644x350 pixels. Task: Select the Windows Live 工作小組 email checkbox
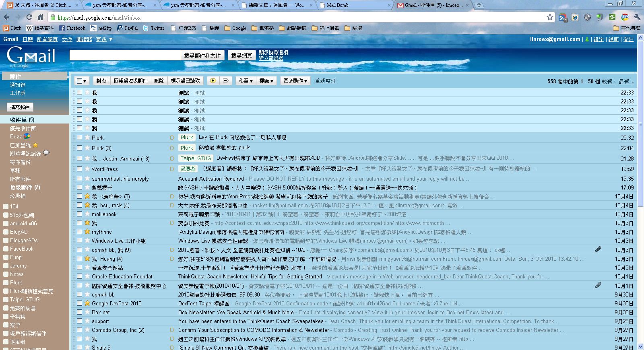click(x=80, y=241)
